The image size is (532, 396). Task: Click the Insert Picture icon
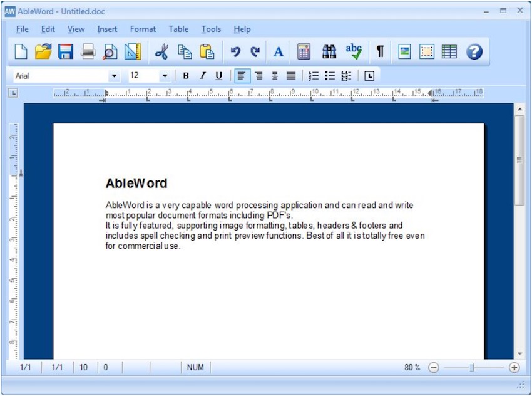[403, 51]
